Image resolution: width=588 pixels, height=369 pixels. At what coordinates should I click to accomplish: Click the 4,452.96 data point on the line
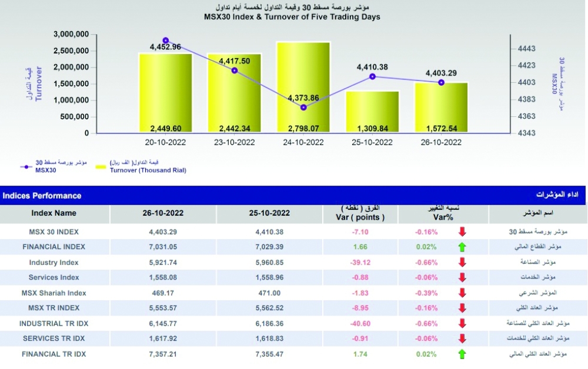(165, 41)
